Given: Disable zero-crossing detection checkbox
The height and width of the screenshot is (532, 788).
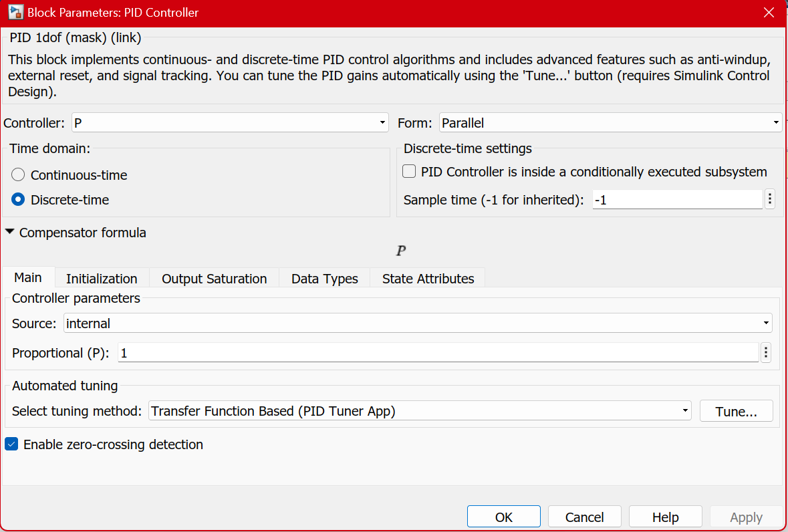Looking at the screenshot, I should [11, 444].
